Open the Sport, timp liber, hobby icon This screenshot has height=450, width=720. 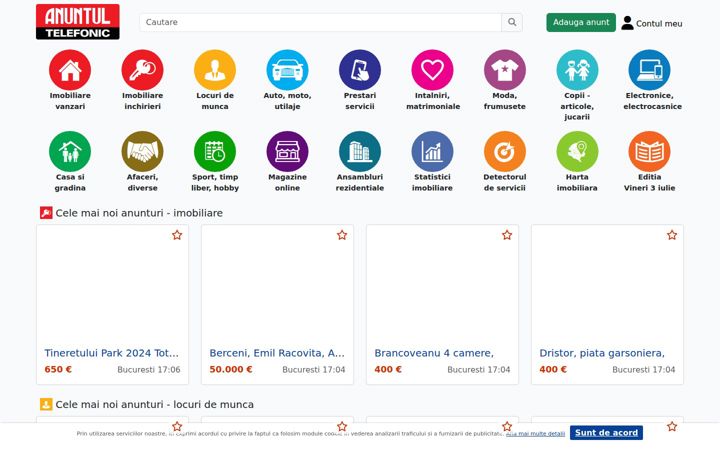click(x=215, y=152)
